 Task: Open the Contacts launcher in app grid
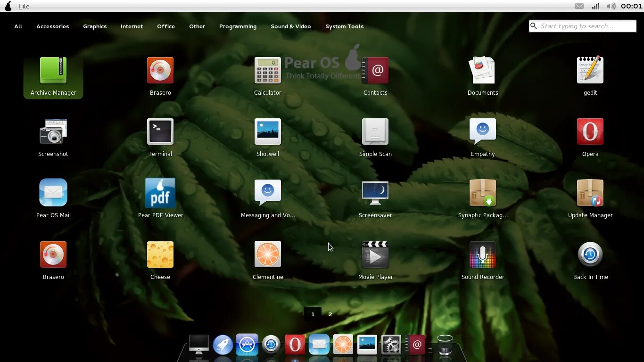pyautogui.click(x=375, y=76)
